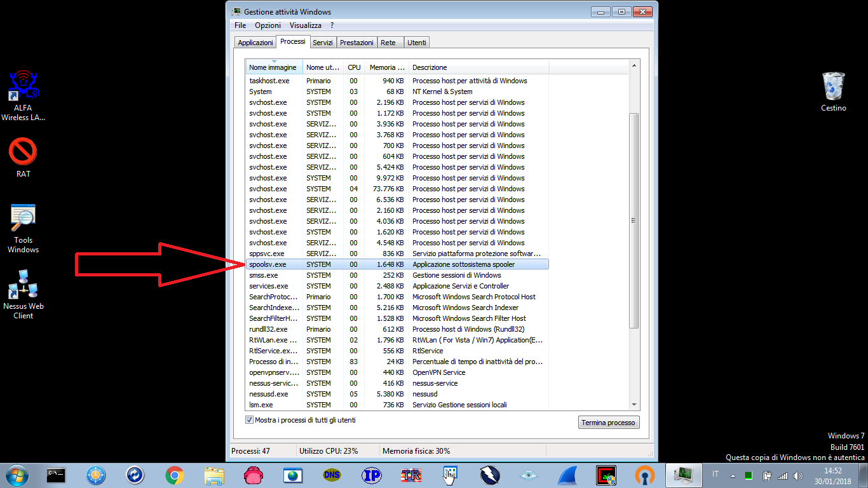The image size is (868, 488).
Task: Open the command prompt from the taskbar
Action: pos(57,475)
